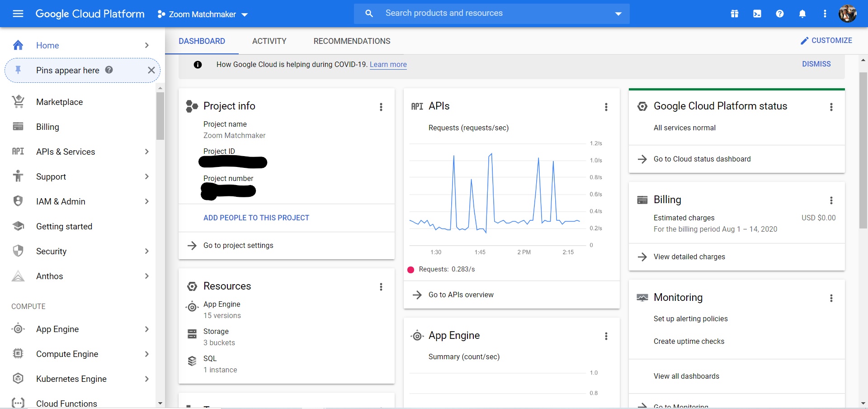Viewport: 868px width, 409px height.
Task: Click the Anthos icon in sidebar
Action: coord(18,276)
